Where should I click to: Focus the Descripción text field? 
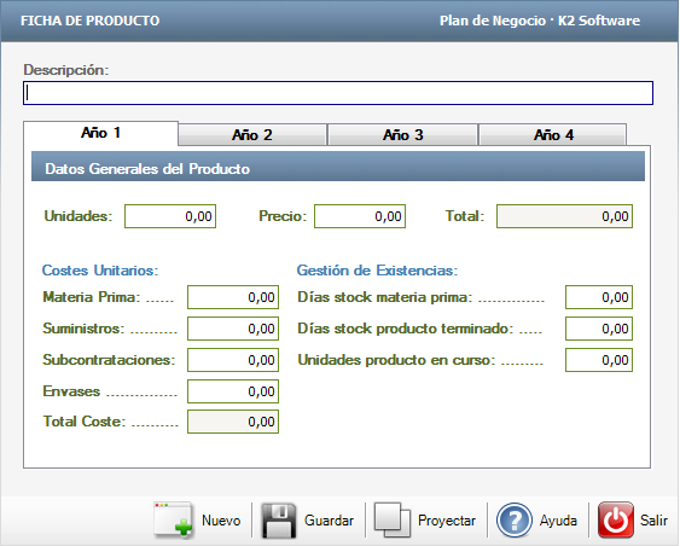pos(338,93)
